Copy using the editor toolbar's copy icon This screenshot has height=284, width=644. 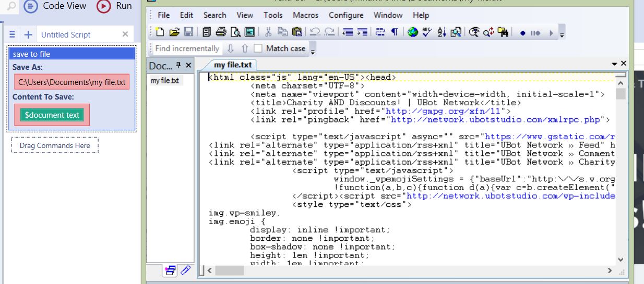click(283, 32)
